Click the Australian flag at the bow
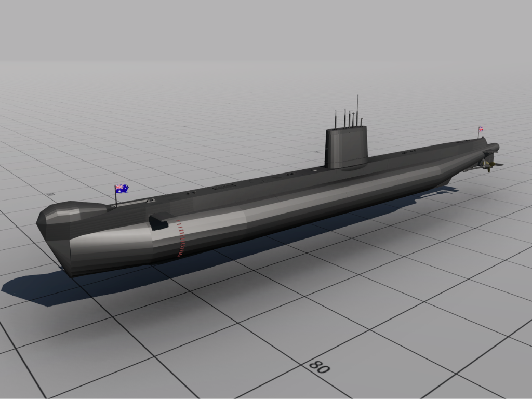Image resolution: width=532 pixels, height=399 pixels. pos(122,189)
